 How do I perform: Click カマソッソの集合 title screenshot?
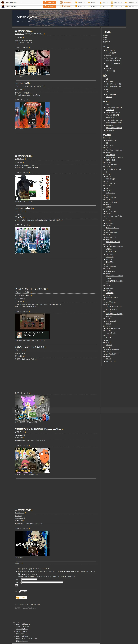point(32,544)
